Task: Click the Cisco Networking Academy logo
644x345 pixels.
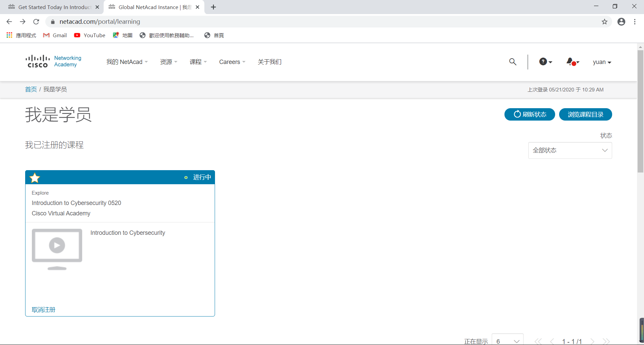Action: (x=54, y=62)
